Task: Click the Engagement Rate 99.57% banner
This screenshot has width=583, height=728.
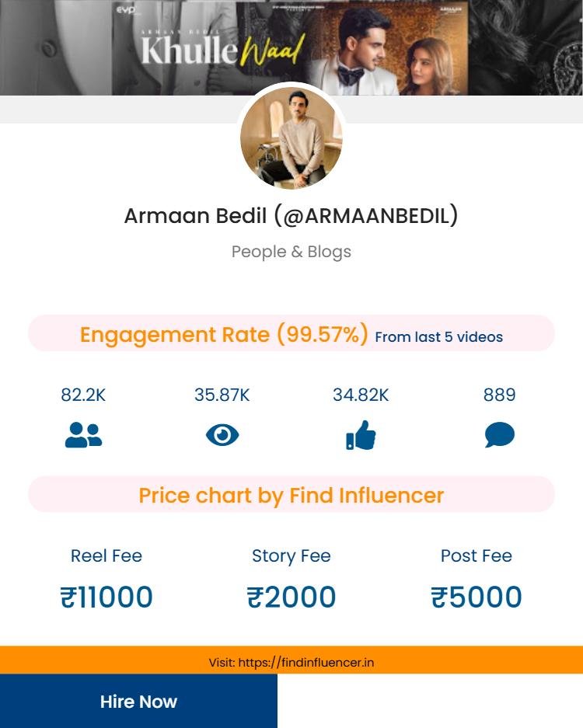Action: [x=224, y=335]
